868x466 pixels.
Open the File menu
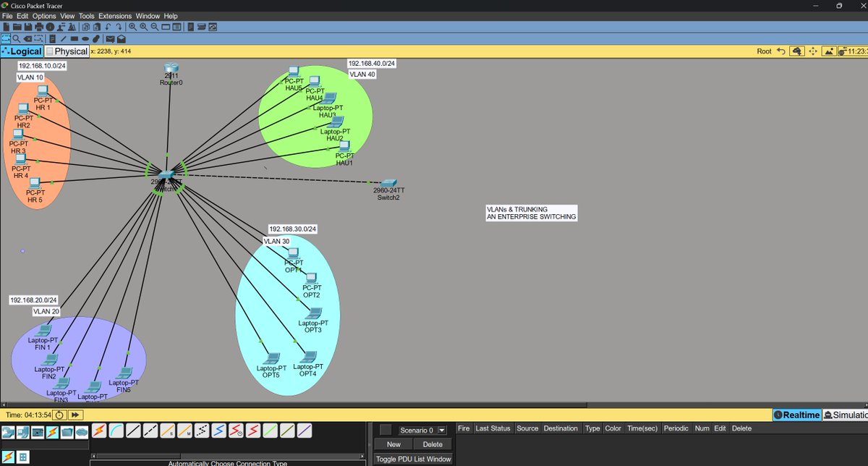[8, 16]
